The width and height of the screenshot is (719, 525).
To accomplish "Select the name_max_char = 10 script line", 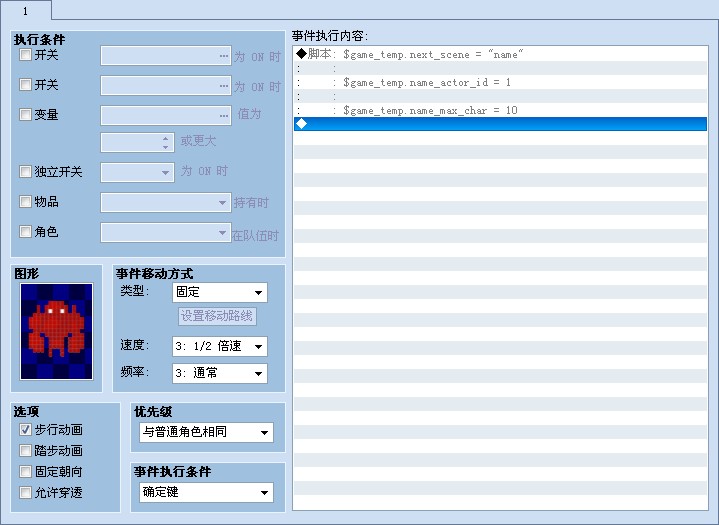I will (x=500, y=110).
